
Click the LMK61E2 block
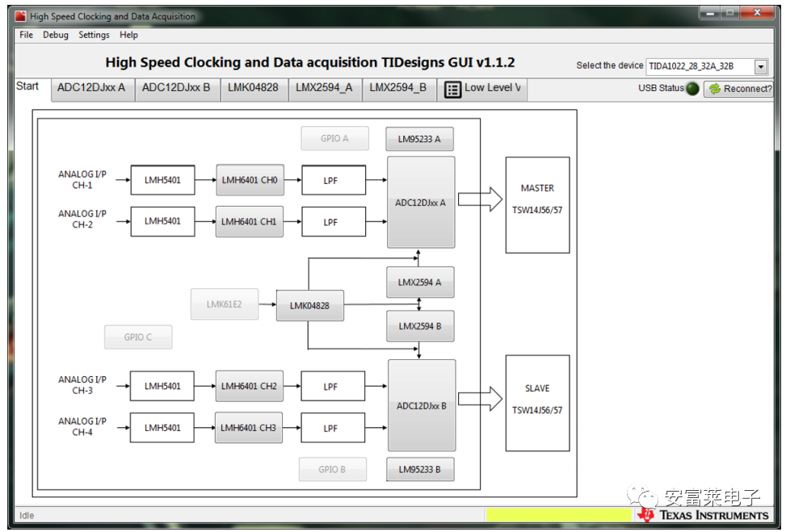point(224,304)
